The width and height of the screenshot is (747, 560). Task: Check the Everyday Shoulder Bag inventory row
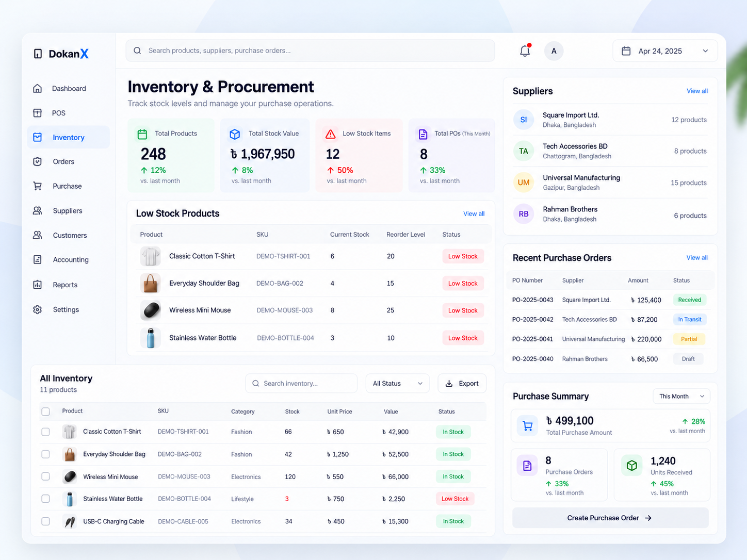[45, 454]
